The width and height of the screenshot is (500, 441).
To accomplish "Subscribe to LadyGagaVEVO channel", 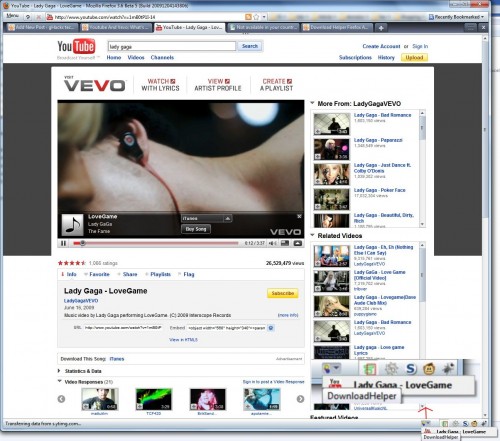I will coord(283,293).
